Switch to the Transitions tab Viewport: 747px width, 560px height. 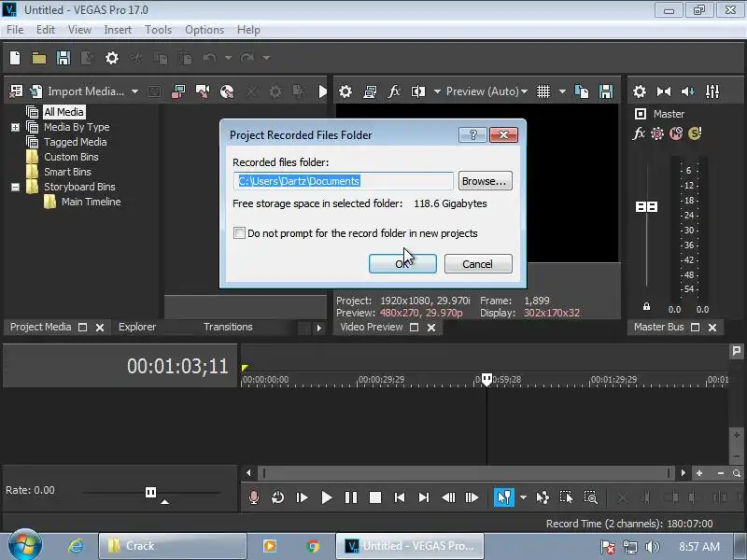coord(228,328)
